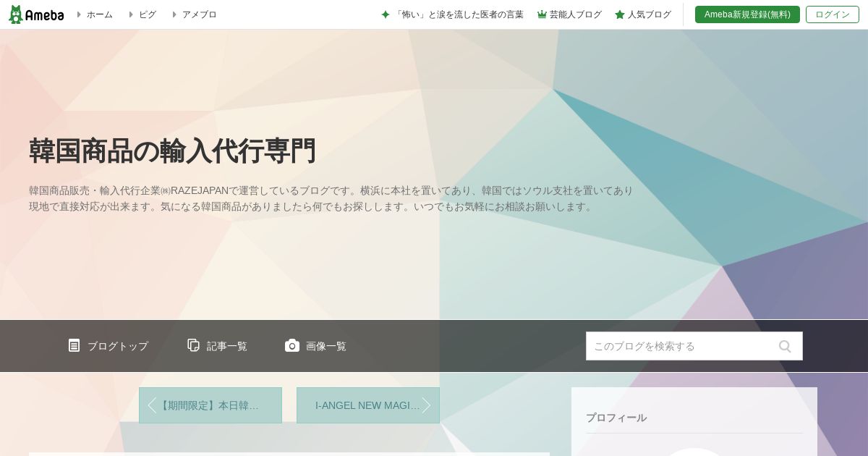
Task: Click the blog description text about RAZEJAPAN
Action: pos(331,198)
